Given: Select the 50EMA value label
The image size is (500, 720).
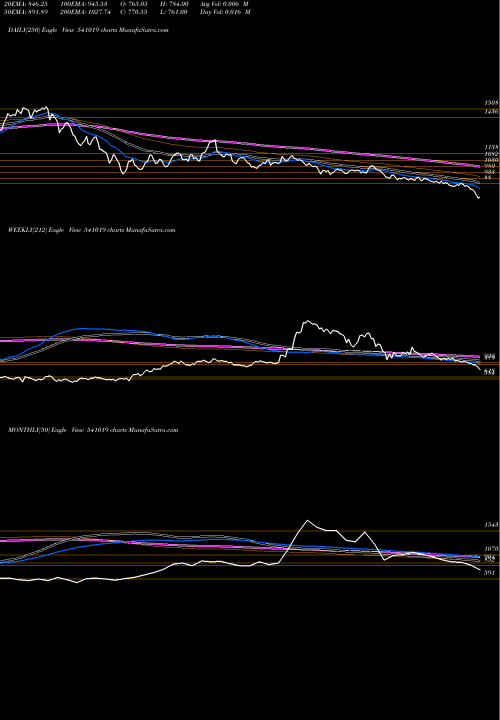Looking at the screenshot, I should click(x=24, y=12).
